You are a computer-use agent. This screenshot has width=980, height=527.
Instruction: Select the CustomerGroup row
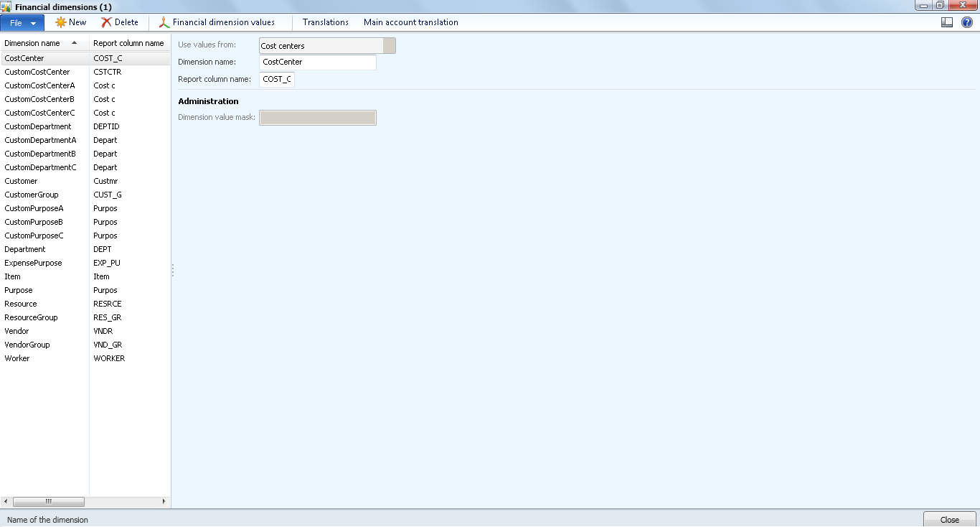85,195
